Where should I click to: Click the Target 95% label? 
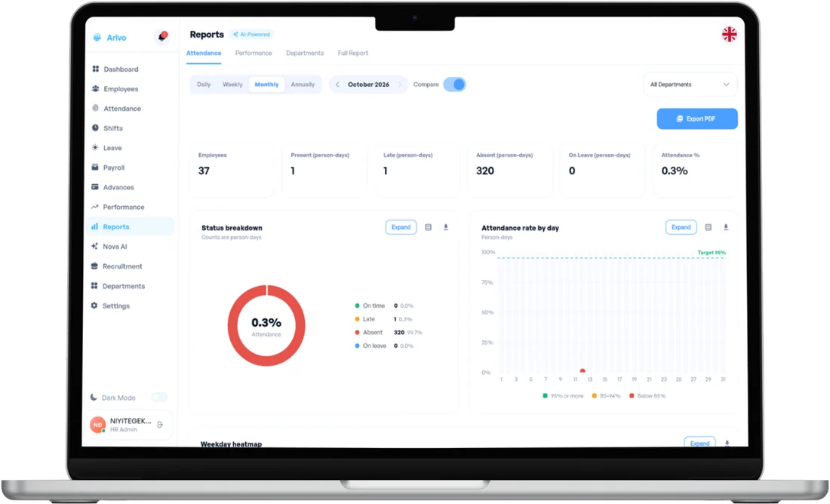(712, 253)
